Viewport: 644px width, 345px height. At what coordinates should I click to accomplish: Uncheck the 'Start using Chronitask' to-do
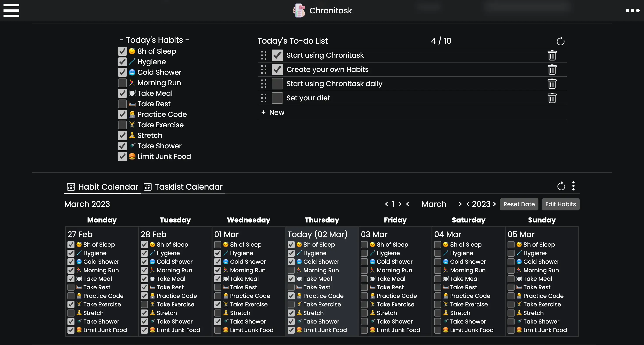[277, 55]
